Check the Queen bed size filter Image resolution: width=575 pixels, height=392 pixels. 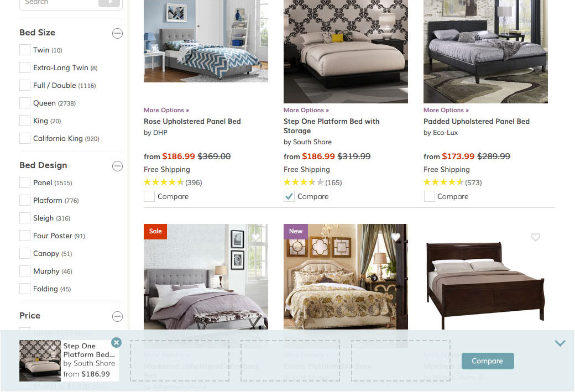[24, 103]
